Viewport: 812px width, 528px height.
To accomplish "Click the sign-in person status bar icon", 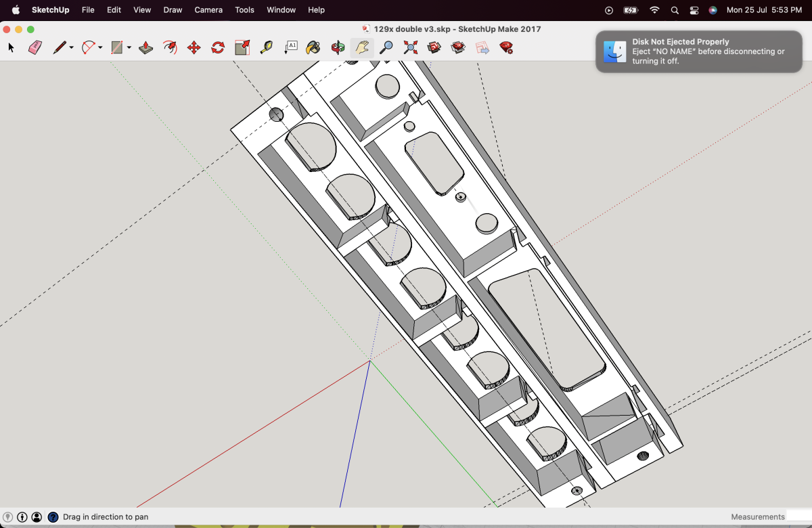I will (x=37, y=517).
